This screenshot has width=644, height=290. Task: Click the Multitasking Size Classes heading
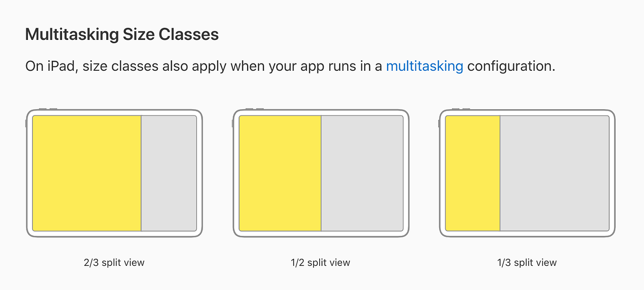point(122,35)
